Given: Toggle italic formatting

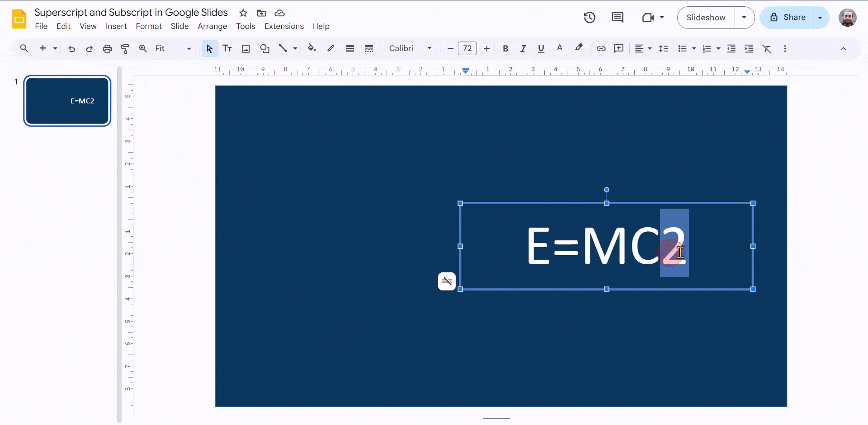Looking at the screenshot, I should 523,48.
